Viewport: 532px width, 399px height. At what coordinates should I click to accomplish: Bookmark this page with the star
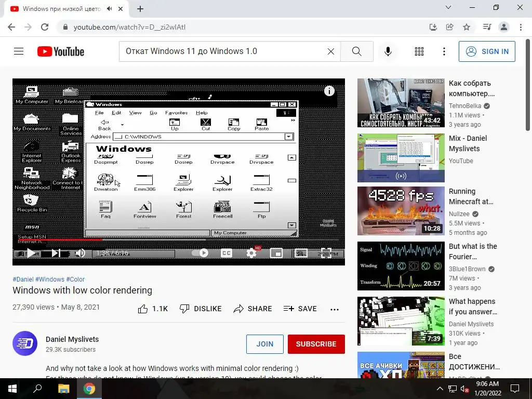(x=467, y=27)
